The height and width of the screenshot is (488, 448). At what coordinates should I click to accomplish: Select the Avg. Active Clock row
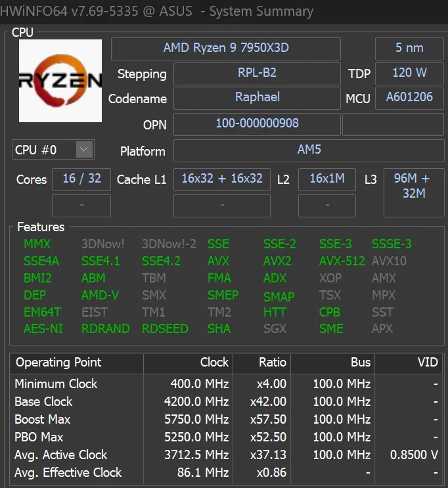point(227,455)
